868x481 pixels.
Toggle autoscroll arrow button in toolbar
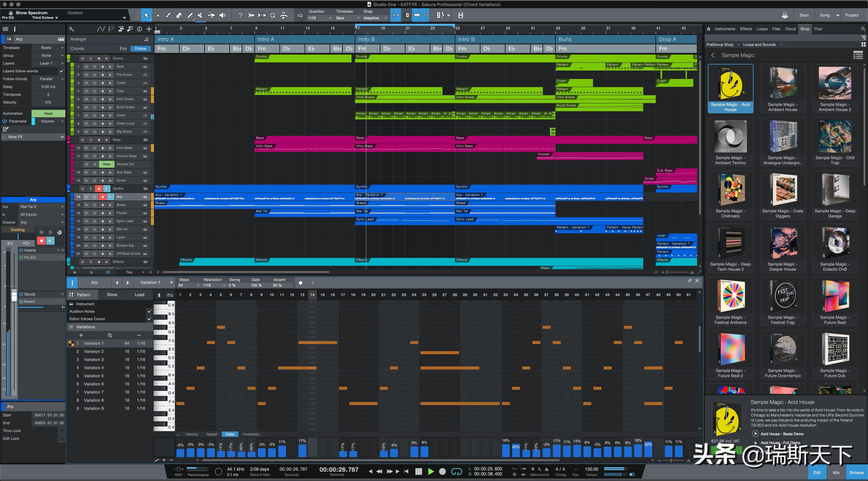point(417,15)
